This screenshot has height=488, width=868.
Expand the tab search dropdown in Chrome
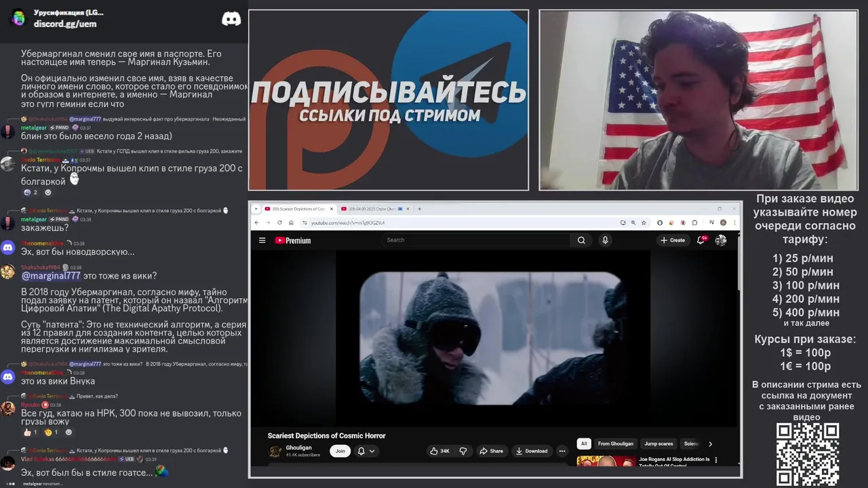tap(257, 209)
